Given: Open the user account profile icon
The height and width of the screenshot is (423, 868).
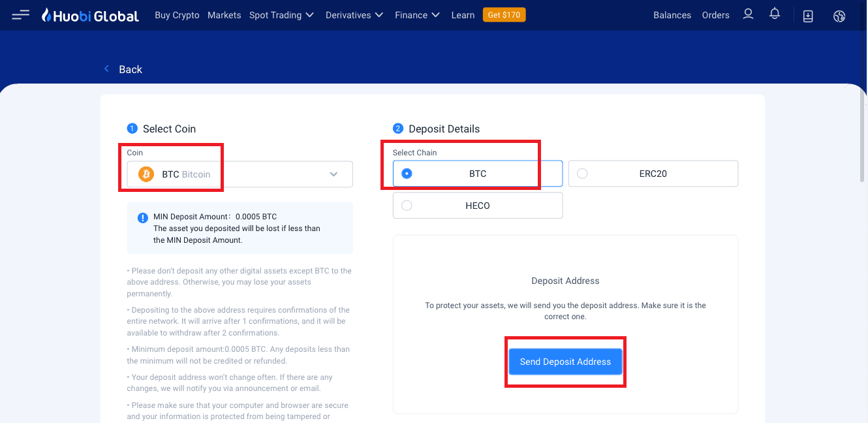Looking at the screenshot, I should tap(749, 14).
